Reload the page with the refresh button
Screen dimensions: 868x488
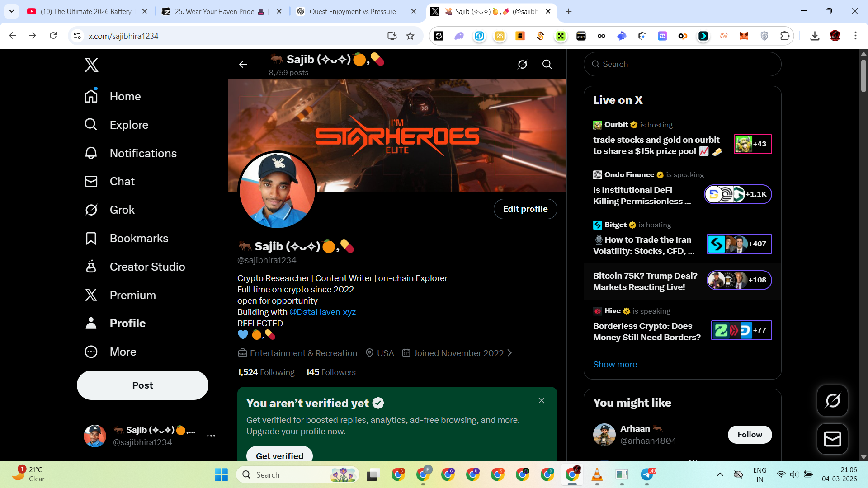pos(53,36)
